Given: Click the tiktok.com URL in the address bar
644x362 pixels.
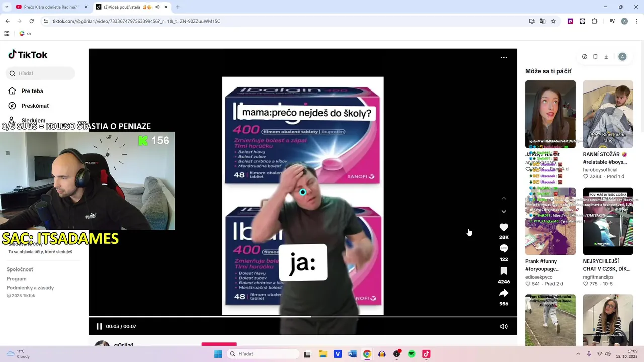Looking at the screenshot, I should pos(136,21).
